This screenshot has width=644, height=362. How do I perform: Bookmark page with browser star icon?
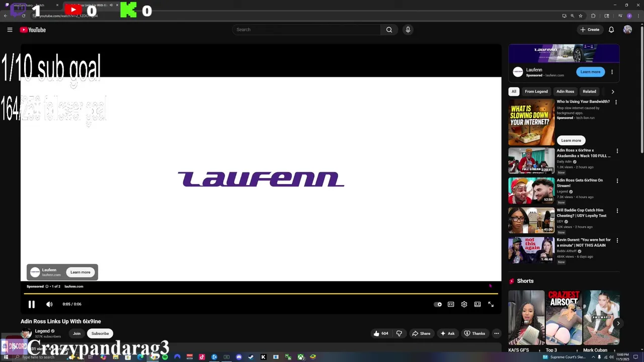pyautogui.click(x=581, y=16)
